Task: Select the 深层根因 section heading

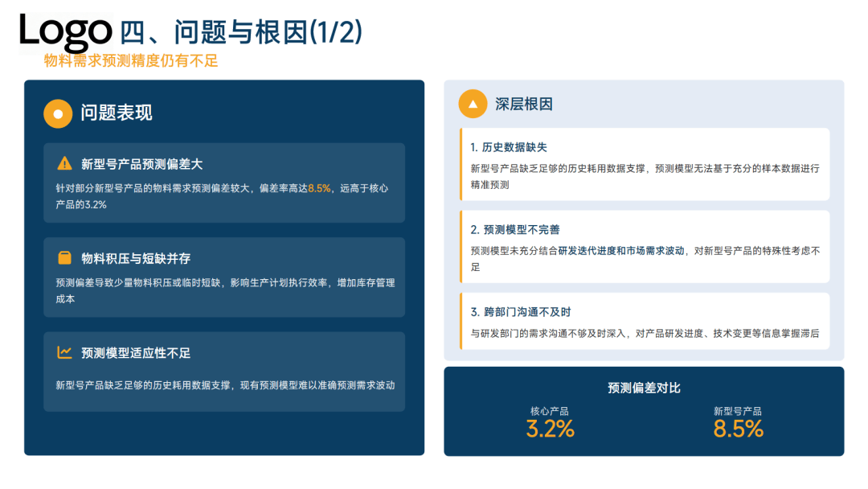Action: (524, 105)
